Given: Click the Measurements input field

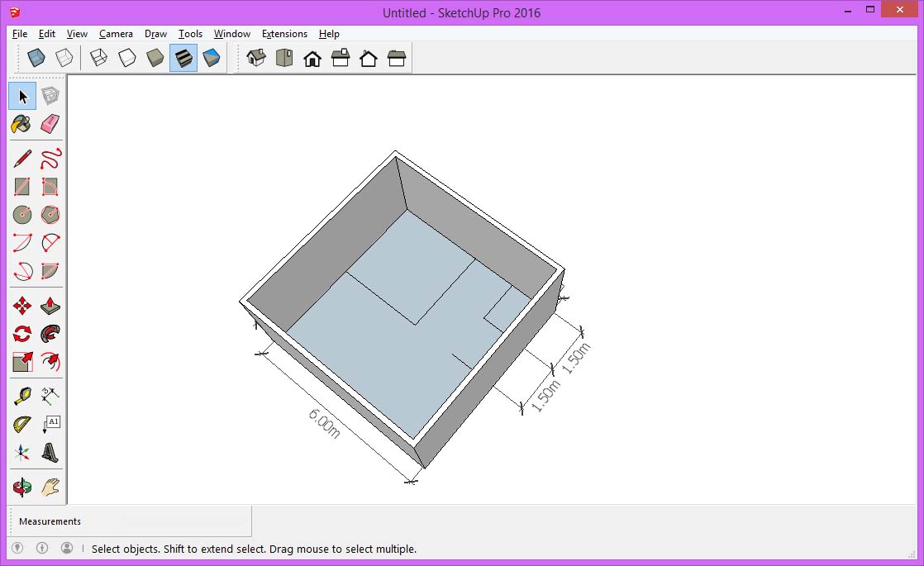Looking at the screenshot, I should click(132, 521).
